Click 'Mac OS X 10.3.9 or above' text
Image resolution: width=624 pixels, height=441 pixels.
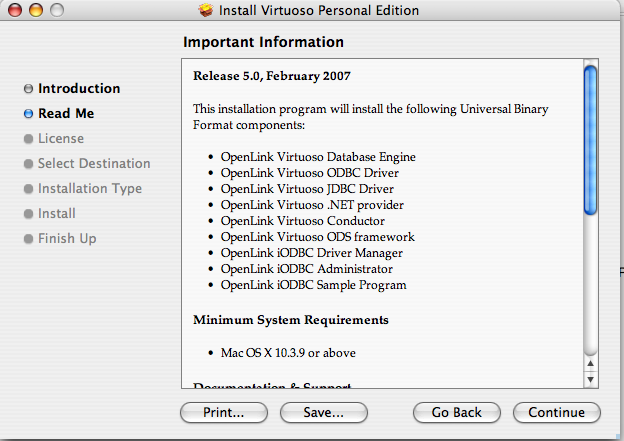[288, 353]
